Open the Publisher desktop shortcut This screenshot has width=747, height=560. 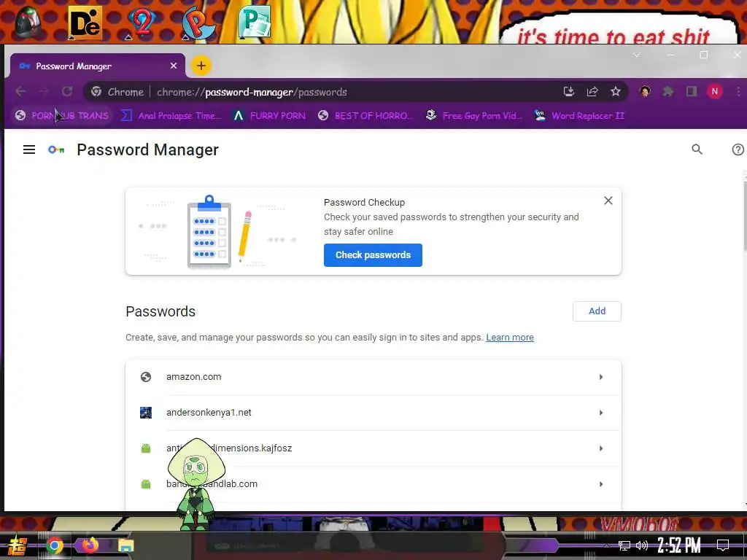click(x=255, y=22)
